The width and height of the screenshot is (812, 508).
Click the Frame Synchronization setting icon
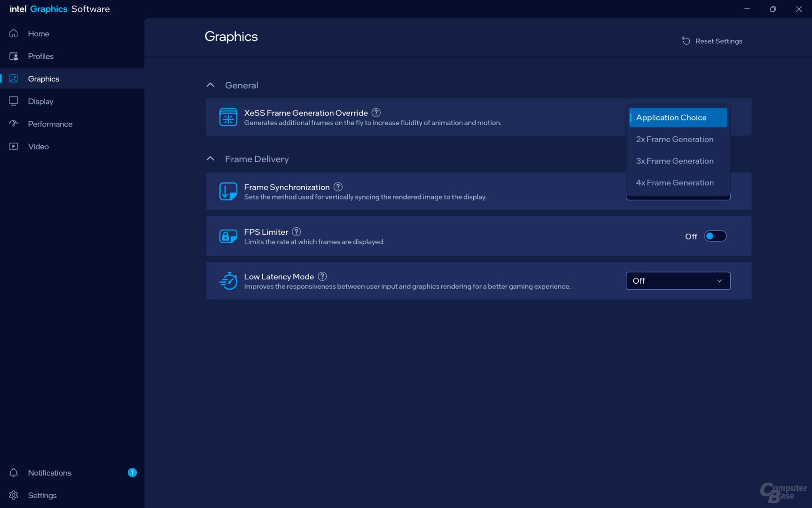(228, 191)
